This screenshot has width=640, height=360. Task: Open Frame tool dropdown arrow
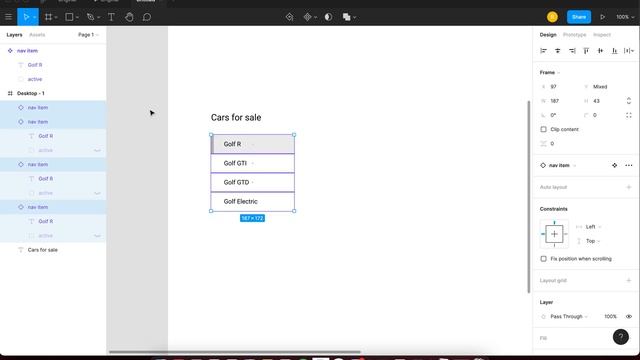pos(56,17)
